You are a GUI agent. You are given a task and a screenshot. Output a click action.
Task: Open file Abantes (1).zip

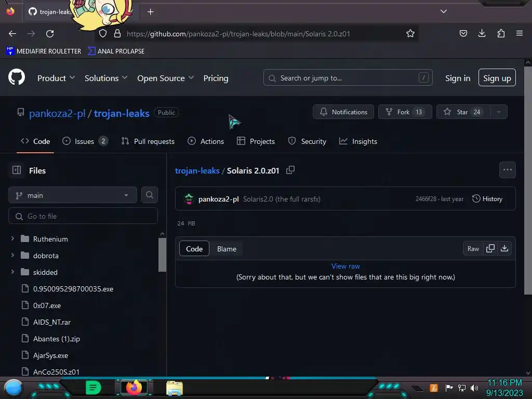56,339
